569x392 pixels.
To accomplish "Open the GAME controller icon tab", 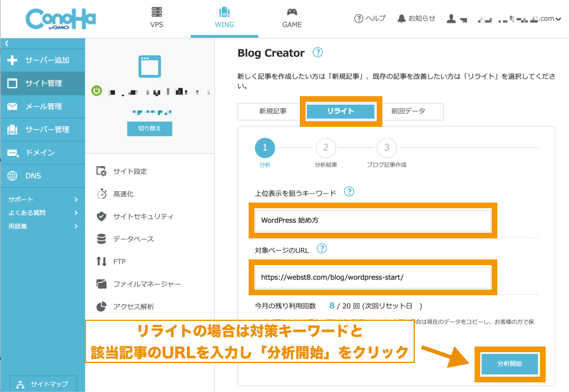I will [x=292, y=18].
